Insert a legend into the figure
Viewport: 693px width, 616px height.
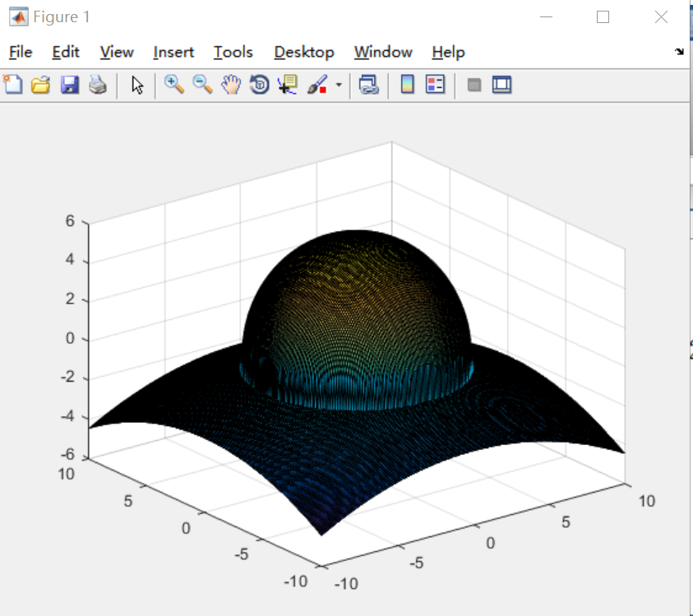click(x=434, y=84)
